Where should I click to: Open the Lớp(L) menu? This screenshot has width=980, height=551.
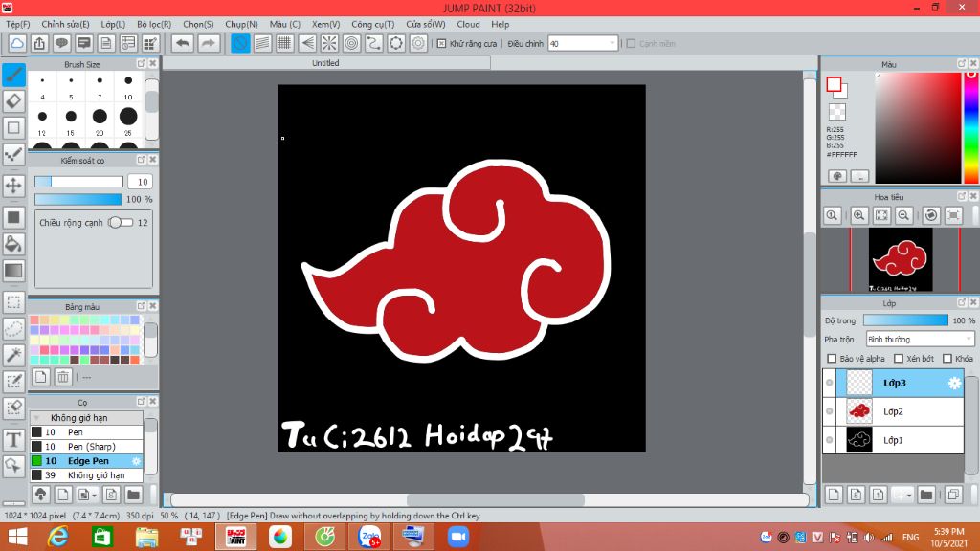(113, 24)
